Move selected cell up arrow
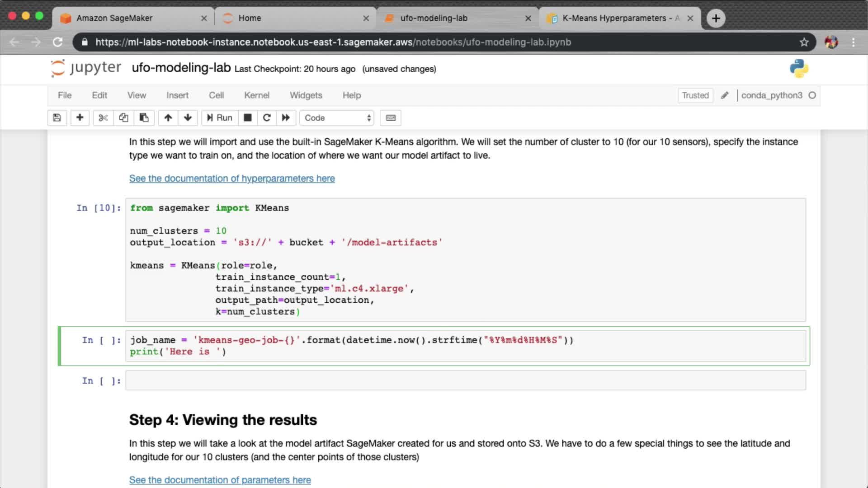This screenshot has width=868, height=488. tap(168, 118)
